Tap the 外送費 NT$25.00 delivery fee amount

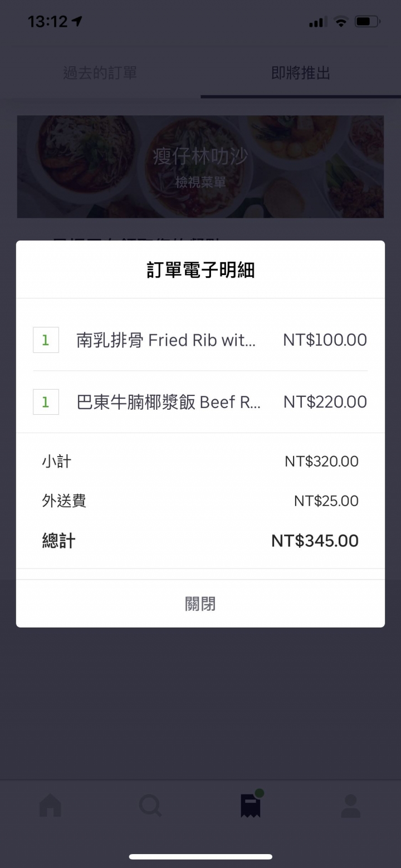point(326,501)
